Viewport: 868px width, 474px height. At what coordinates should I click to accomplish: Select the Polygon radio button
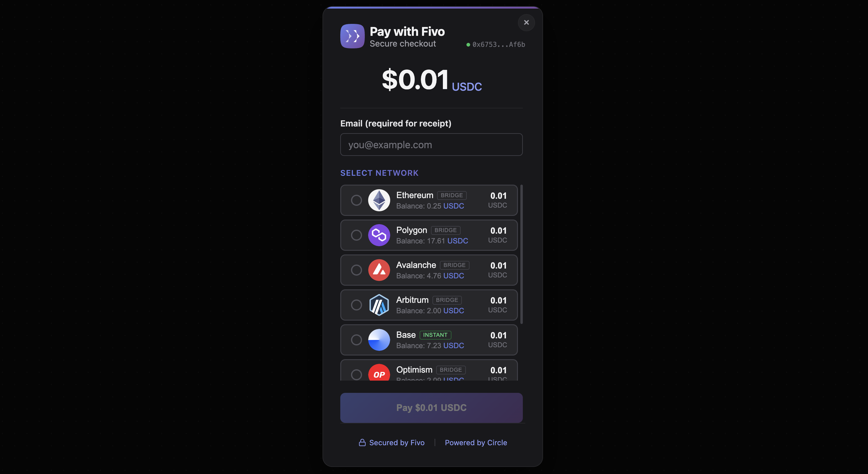pos(356,235)
